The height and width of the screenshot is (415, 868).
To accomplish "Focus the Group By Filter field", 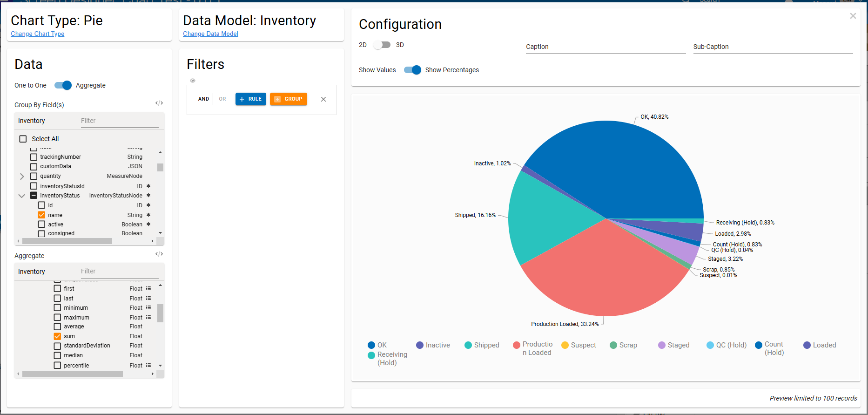I will (x=120, y=121).
